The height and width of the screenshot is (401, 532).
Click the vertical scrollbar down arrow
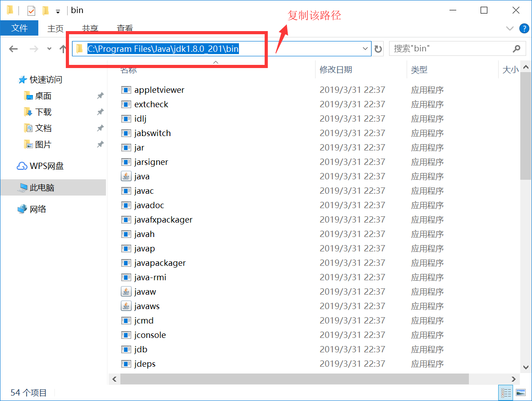pyautogui.click(x=526, y=367)
